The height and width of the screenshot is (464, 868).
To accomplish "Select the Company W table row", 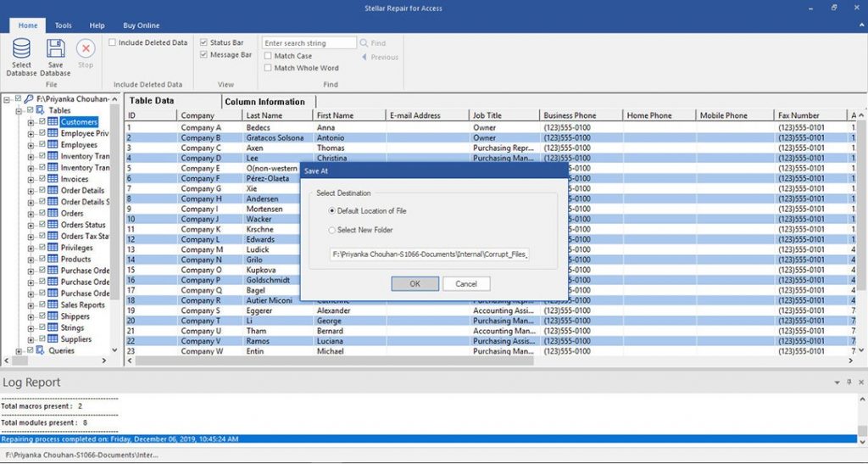I will (490, 351).
